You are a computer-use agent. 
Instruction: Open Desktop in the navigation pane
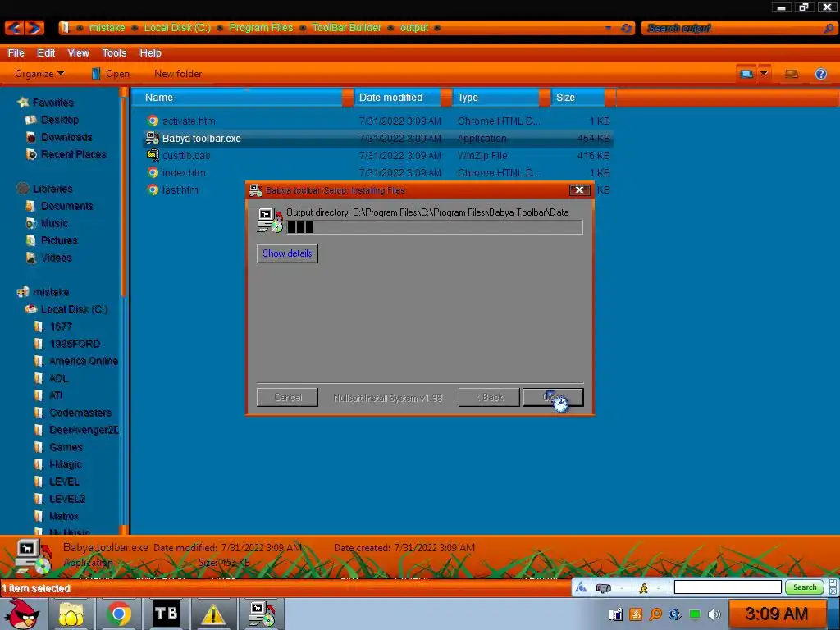[x=59, y=120]
